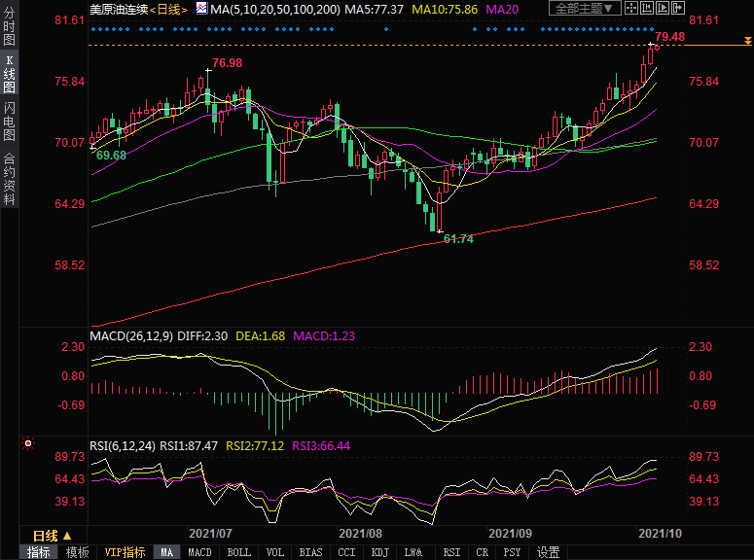Click the <日线> period label next to 美原油连续

(168, 9)
